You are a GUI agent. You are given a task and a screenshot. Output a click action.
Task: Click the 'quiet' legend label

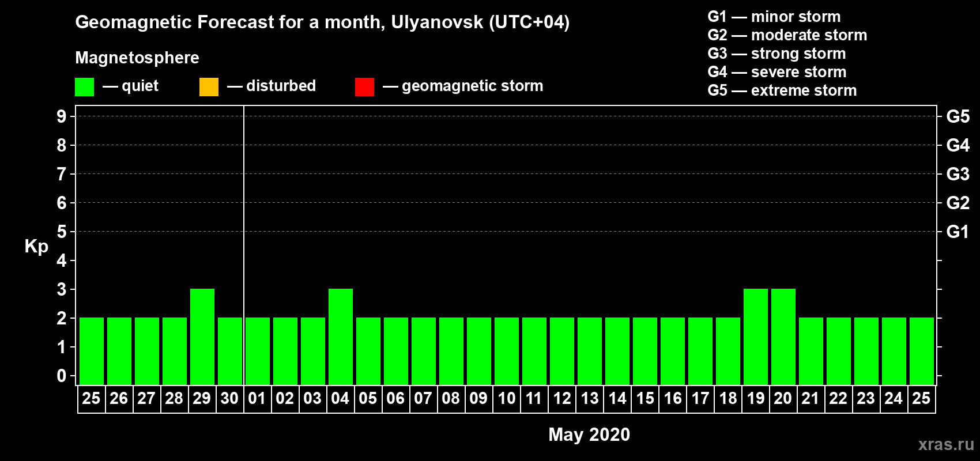click(140, 86)
